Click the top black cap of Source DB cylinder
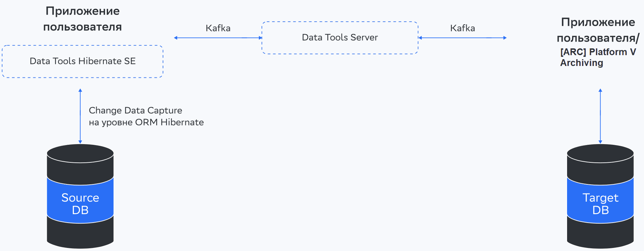This screenshot has width=644, height=251. pyautogui.click(x=80, y=154)
